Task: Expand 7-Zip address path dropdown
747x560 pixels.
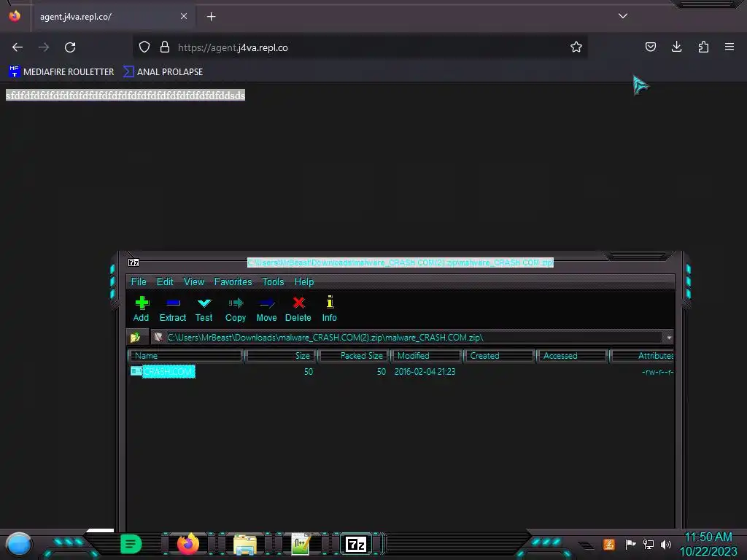Action: coord(669,338)
